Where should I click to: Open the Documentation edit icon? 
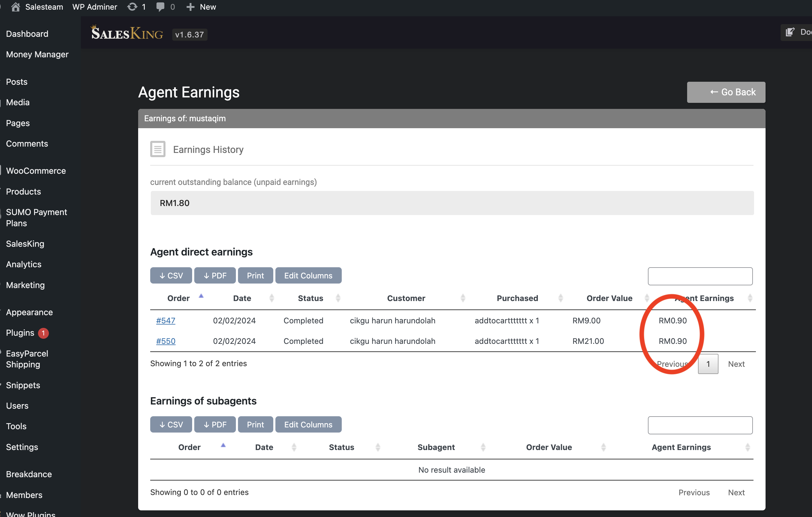pyautogui.click(x=790, y=32)
